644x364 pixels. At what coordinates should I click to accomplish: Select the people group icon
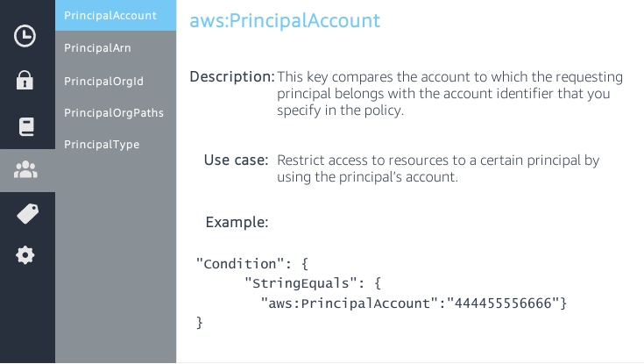coord(26,170)
